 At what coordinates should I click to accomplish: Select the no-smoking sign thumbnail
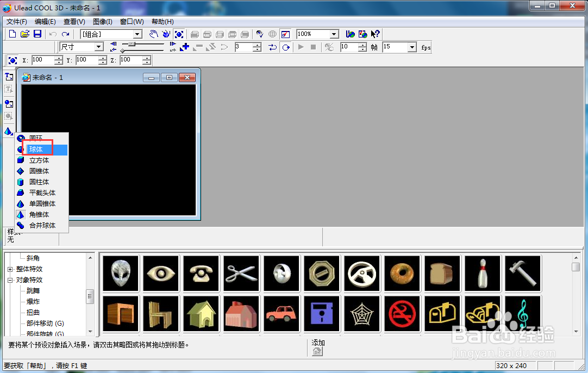pyautogui.click(x=402, y=314)
